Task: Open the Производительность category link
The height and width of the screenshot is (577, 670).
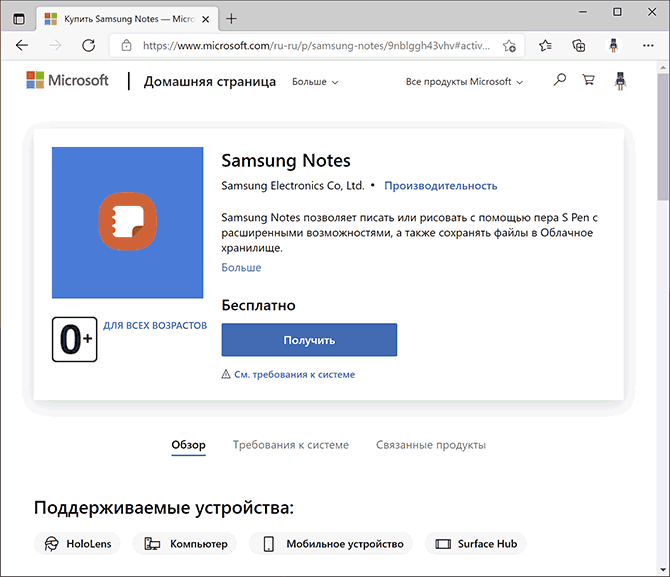Action: [x=441, y=185]
